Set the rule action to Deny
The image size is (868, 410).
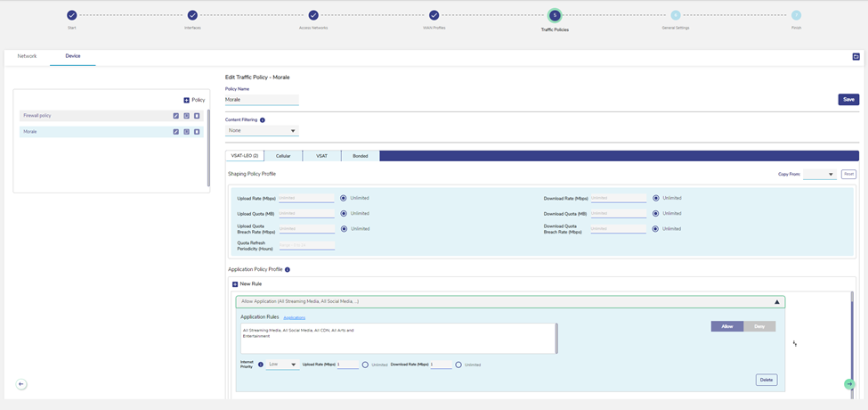pos(759,326)
